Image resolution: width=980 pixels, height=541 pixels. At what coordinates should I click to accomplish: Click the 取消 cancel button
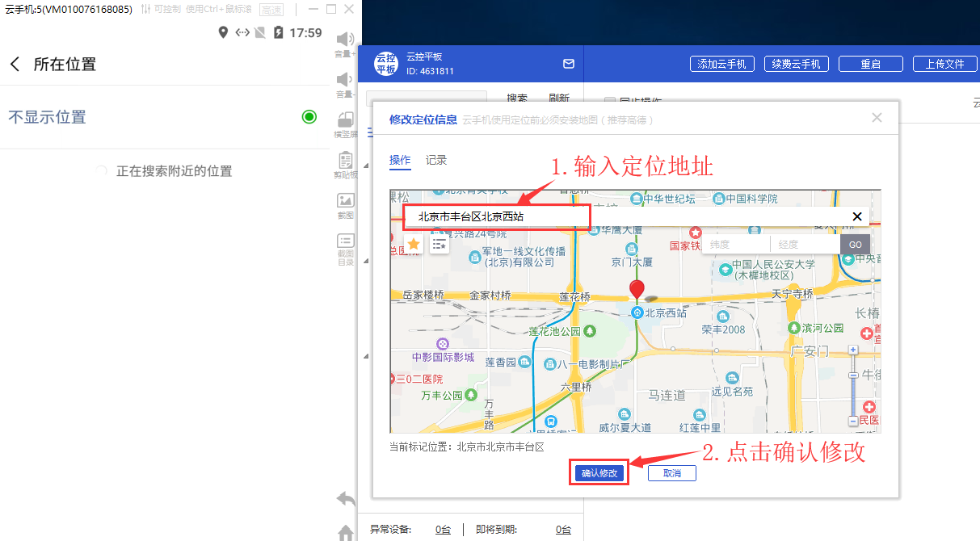(672, 473)
